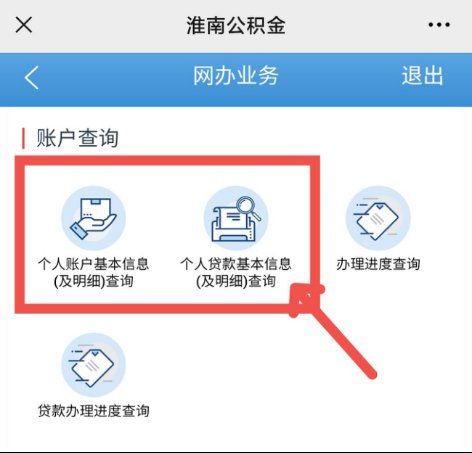
Task: Tap the 个人贷款基本信息 text label
Action: tap(236, 264)
